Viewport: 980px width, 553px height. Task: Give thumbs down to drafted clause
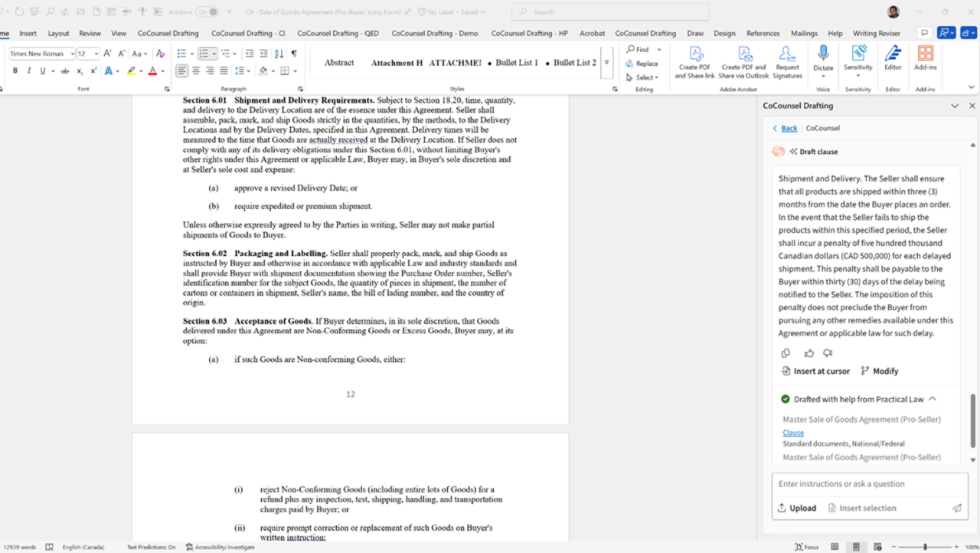tap(828, 353)
